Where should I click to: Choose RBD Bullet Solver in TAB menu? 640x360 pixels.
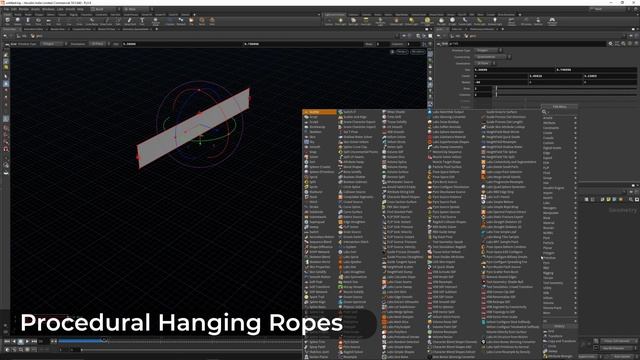(x=442, y=227)
